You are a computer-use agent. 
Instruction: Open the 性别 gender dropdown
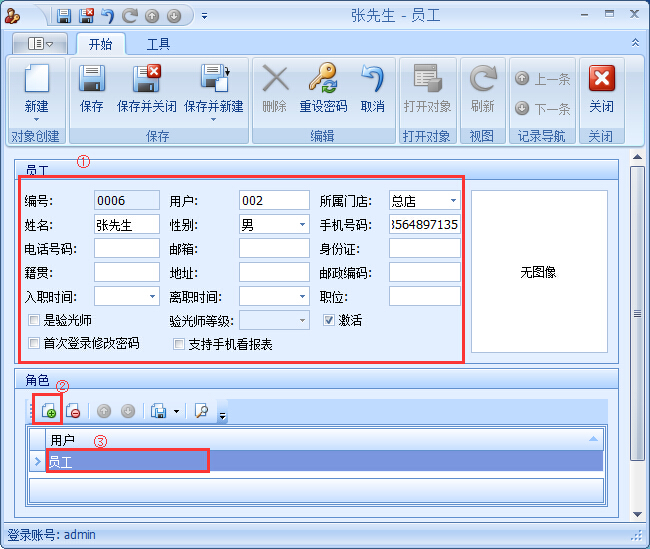point(302,225)
